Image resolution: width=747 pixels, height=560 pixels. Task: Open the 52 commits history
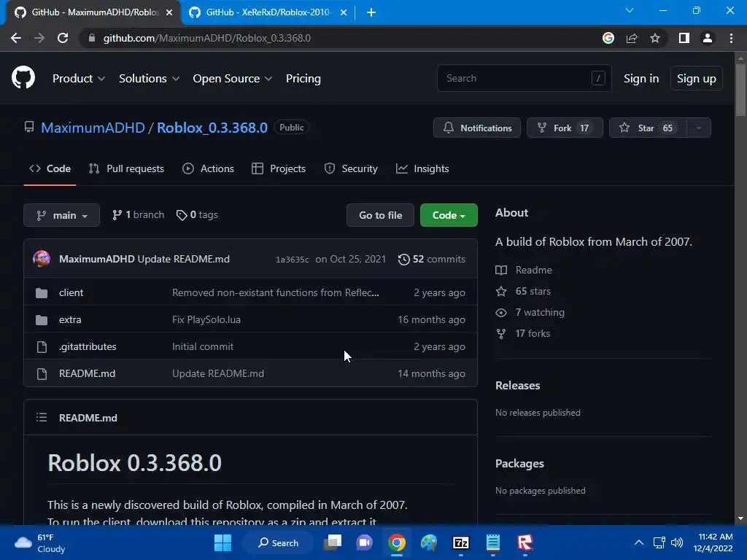click(x=432, y=259)
